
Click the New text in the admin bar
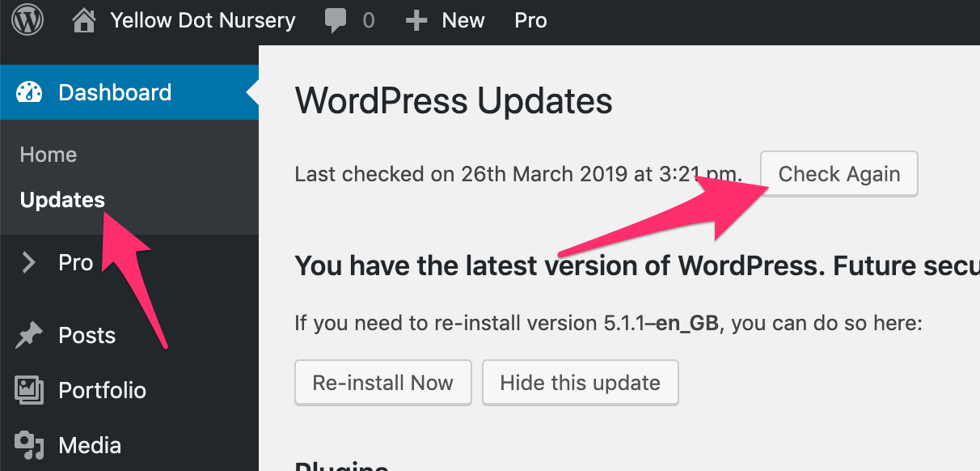463,20
